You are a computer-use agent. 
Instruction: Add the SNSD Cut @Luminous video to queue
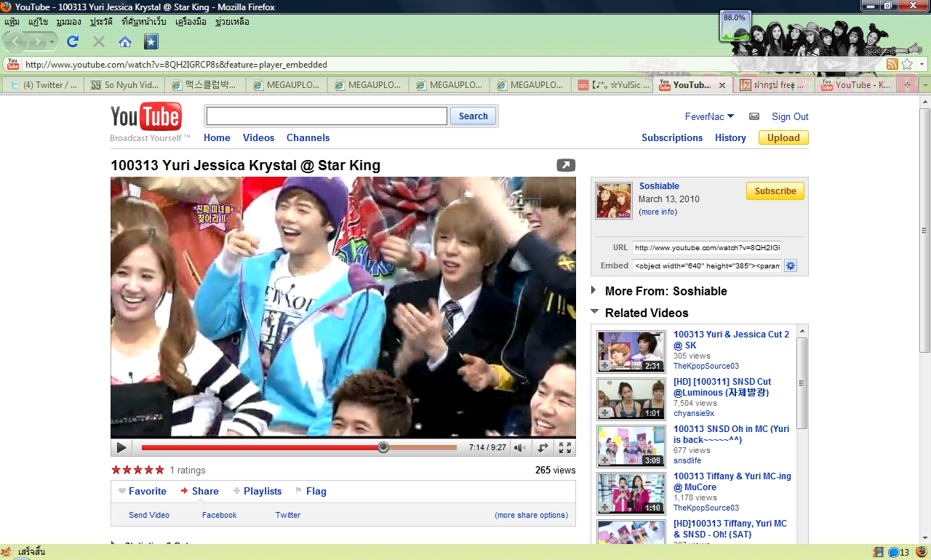pos(605,413)
